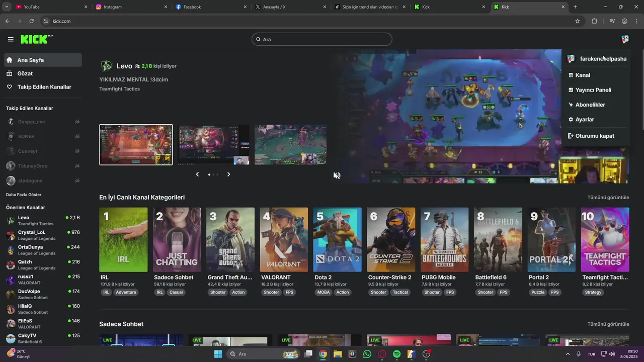This screenshot has width=644, height=362.
Task: Switch to the Instagram browser tab
Action: pos(131,7)
